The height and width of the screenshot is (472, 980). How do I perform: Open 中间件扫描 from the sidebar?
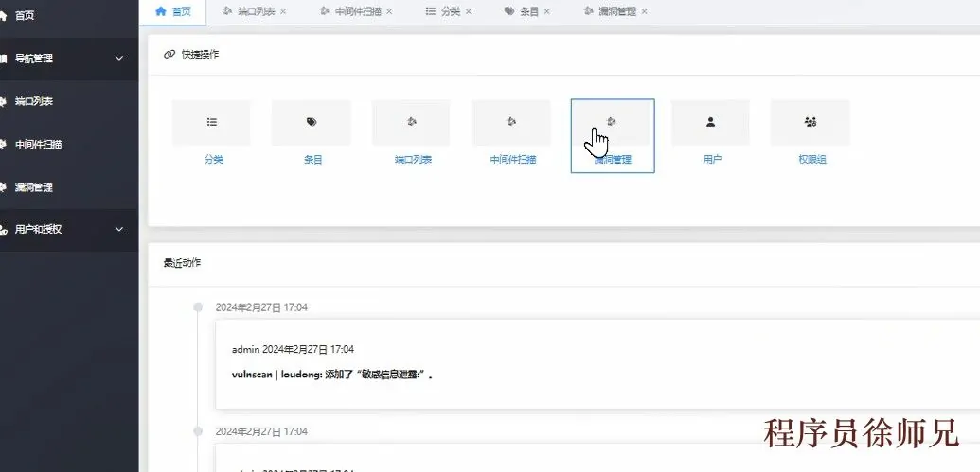coord(69,144)
